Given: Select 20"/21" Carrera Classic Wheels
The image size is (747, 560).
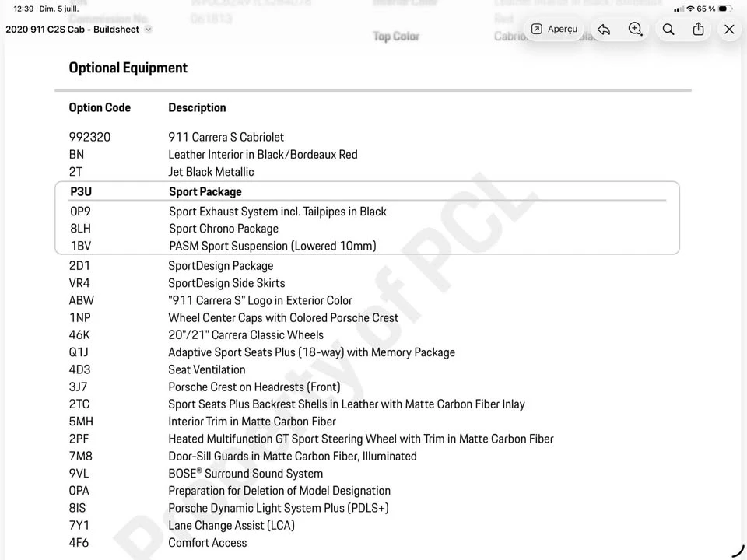Looking at the screenshot, I should click(246, 334).
